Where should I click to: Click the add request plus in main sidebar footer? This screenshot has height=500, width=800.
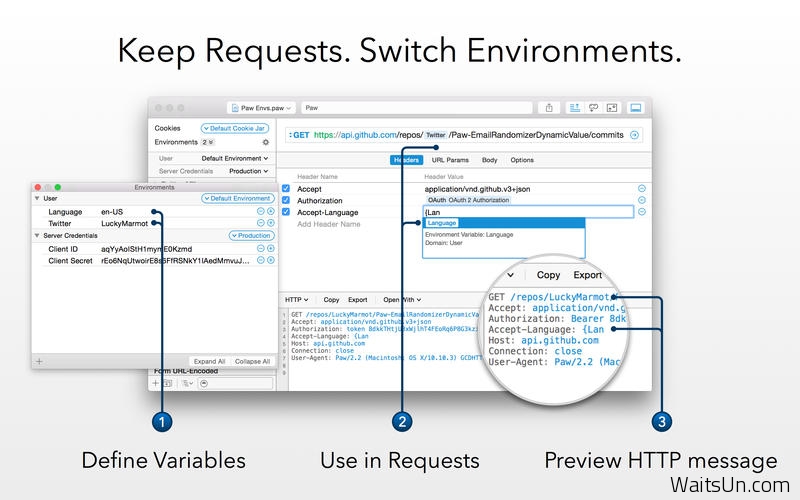pos(156,383)
